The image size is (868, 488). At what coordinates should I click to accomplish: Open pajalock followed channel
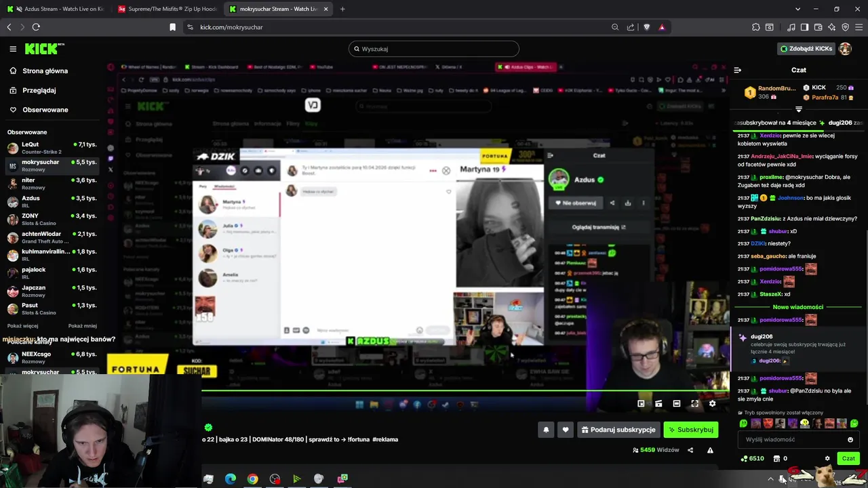tap(52, 273)
